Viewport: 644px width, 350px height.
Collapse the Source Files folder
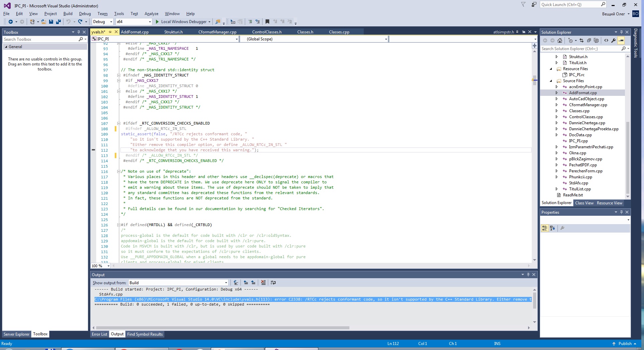tap(551, 81)
